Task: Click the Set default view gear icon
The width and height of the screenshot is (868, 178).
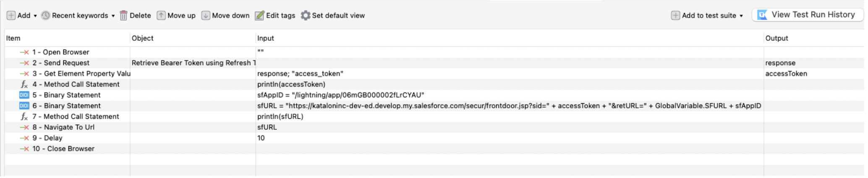Action: pyautogui.click(x=306, y=16)
